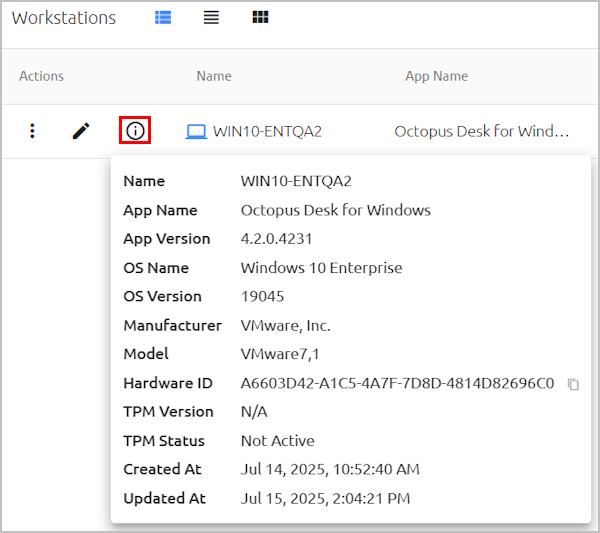The height and width of the screenshot is (533, 600).
Task: Switch to compact list view icon
Action: pyautogui.click(x=211, y=17)
